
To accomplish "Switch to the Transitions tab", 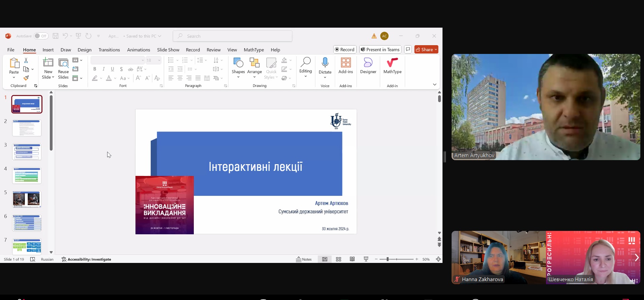I will point(109,50).
